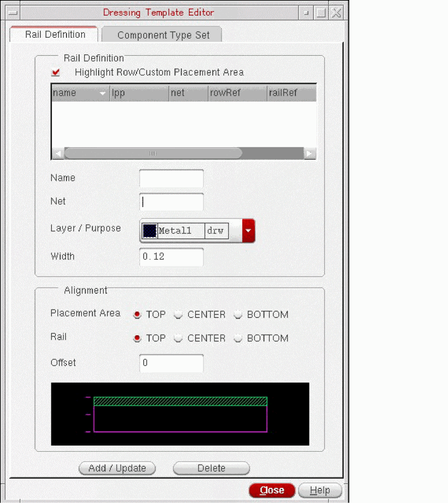The height and width of the screenshot is (503, 448).
Task: Switch to the Rail Definition tab
Action: pos(54,34)
